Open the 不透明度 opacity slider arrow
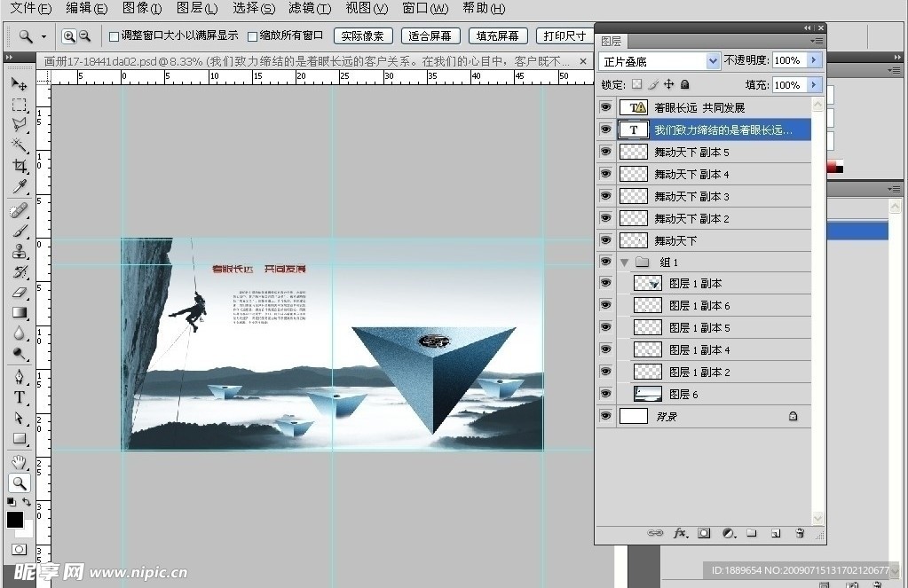Viewport: 908px width, 588px height. pyautogui.click(x=814, y=60)
